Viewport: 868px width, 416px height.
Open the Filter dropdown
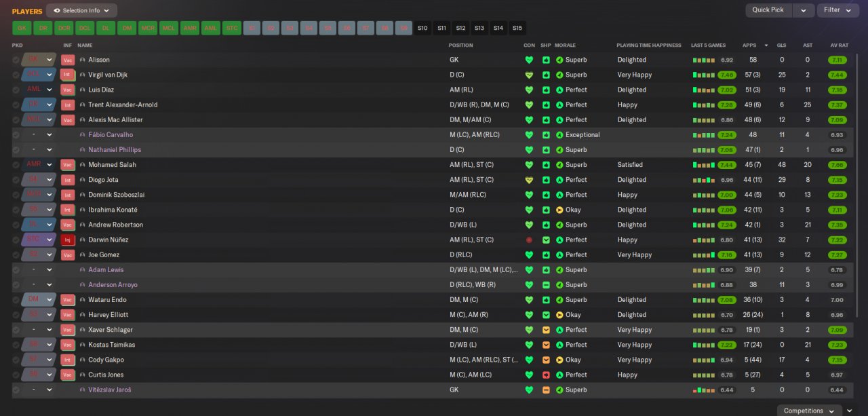tap(838, 10)
